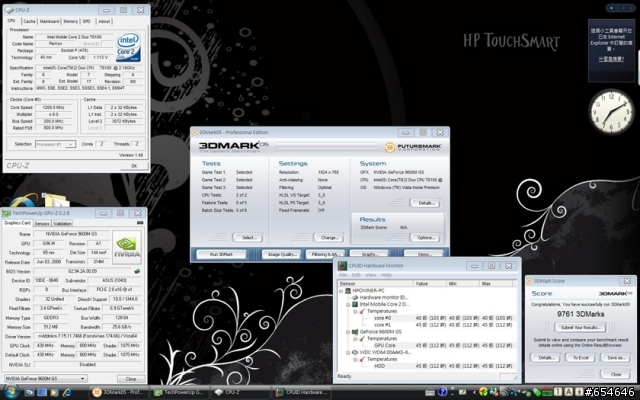
Task: Click Save as... in the 3DMark Score dialog
Action: pyautogui.click(x=616, y=358)
